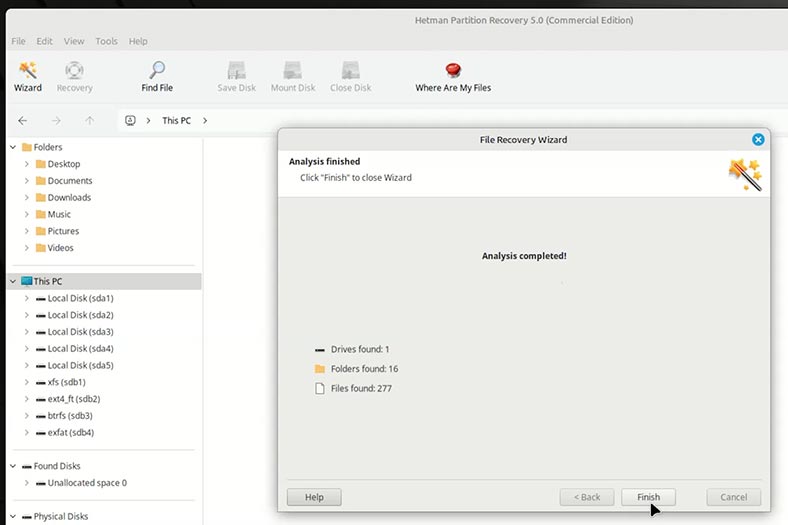Open the Tools menu

107,41
